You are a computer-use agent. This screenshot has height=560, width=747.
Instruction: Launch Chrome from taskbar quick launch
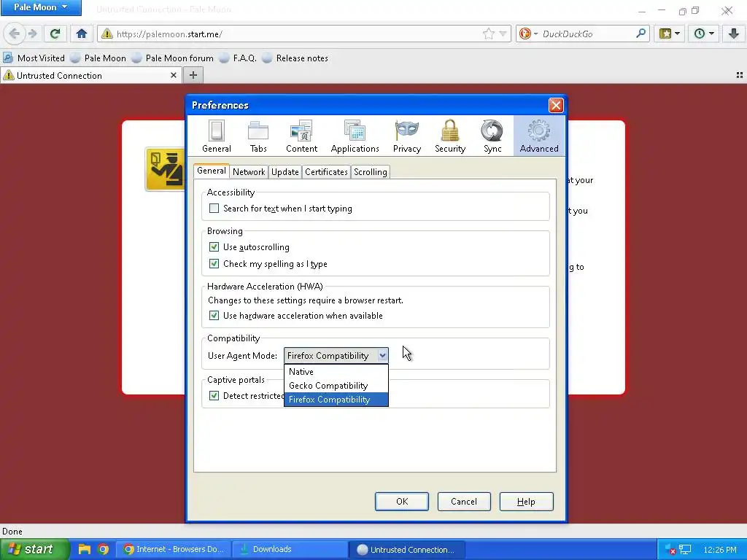pos(103,549)
